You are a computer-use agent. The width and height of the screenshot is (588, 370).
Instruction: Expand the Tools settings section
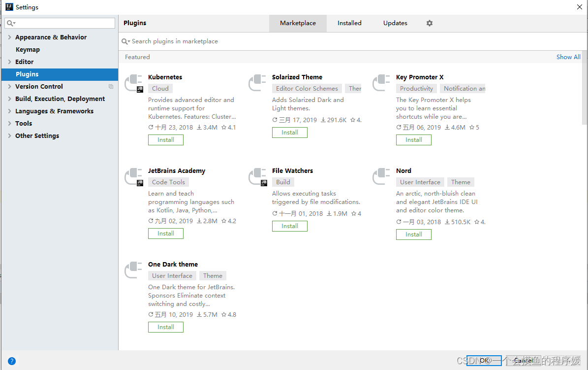9,123
